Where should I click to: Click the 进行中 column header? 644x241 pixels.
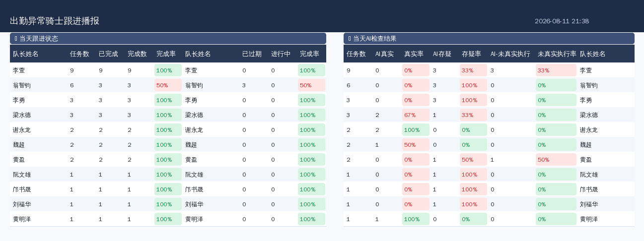[x=281, y=54]
